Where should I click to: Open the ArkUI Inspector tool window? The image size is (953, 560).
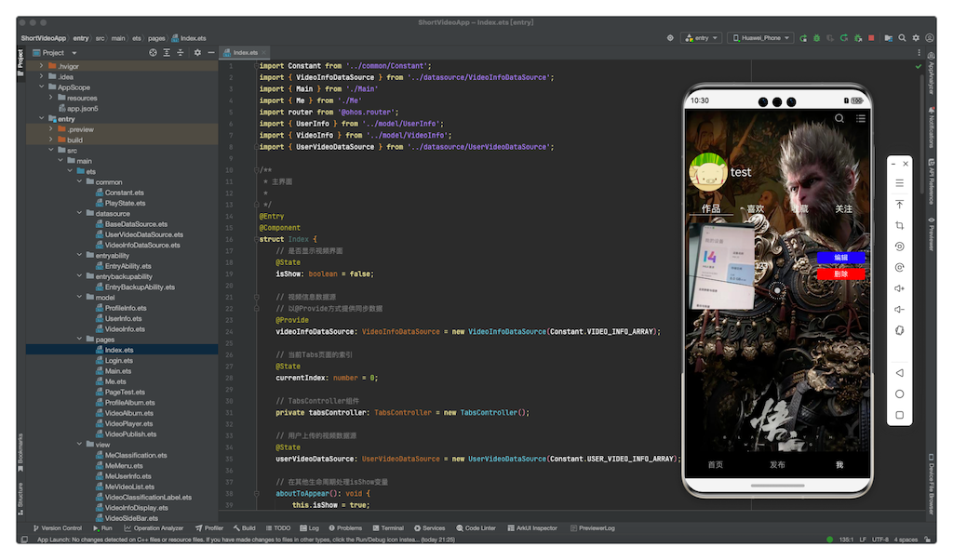coord(531,528)
